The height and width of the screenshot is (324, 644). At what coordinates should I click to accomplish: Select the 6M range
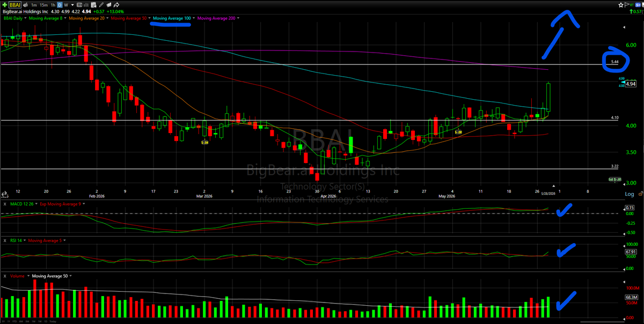(21, 321)
